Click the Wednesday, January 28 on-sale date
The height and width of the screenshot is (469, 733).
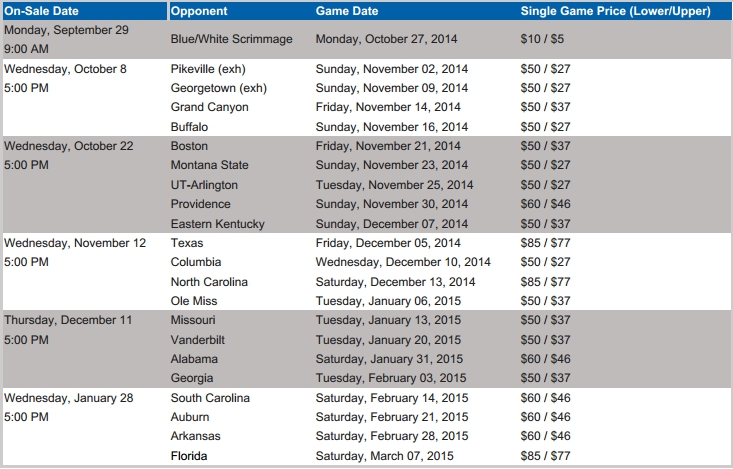point(69,398)
